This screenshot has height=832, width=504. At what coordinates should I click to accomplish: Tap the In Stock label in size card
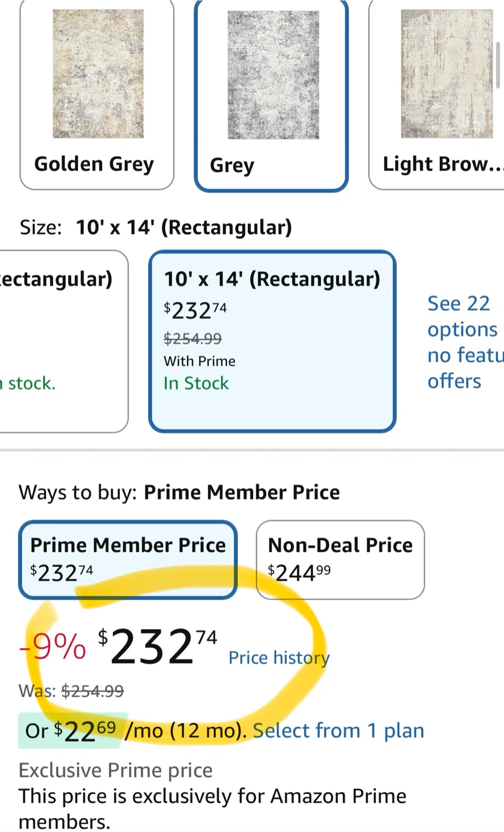[x=196, y=383]
